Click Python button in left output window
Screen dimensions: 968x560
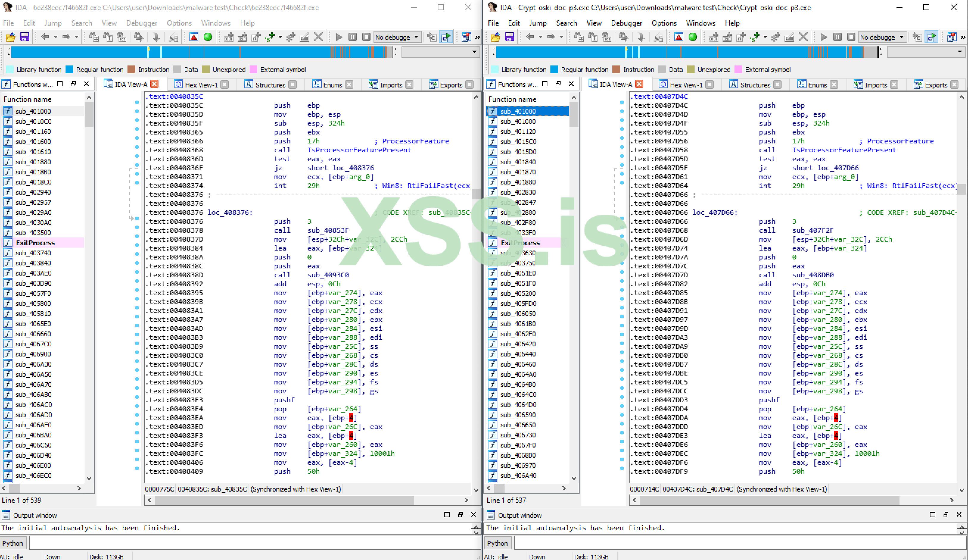coord(13,543)
